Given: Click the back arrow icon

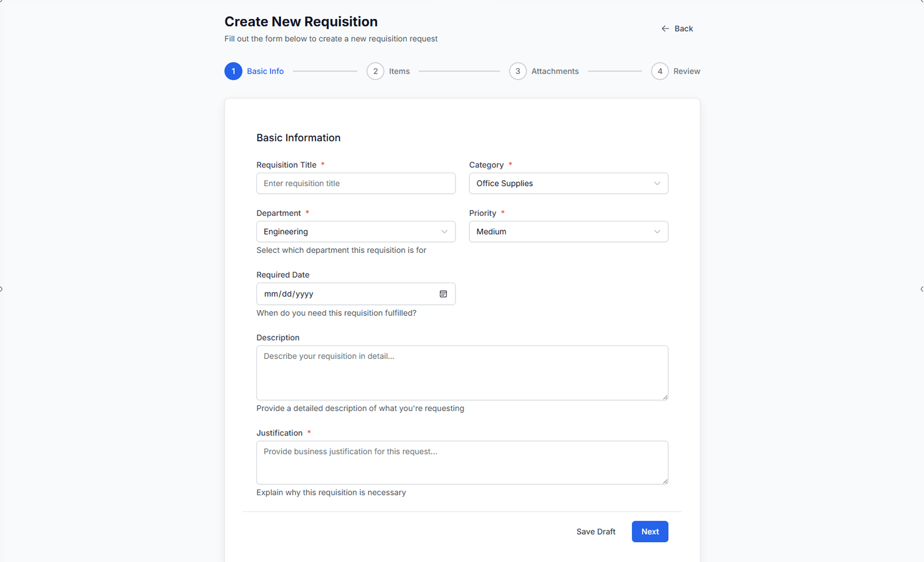Looking at the screenshot, I should tap(665, 28).
